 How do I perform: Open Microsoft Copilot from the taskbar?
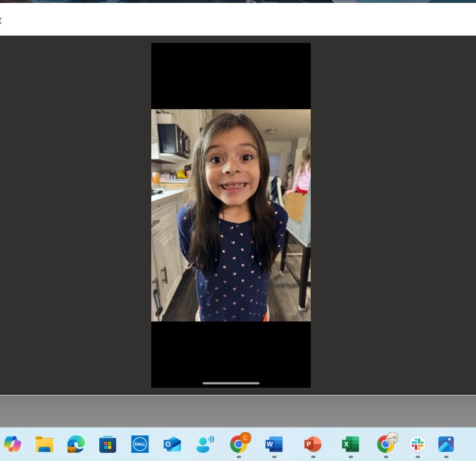coord(13,444)
